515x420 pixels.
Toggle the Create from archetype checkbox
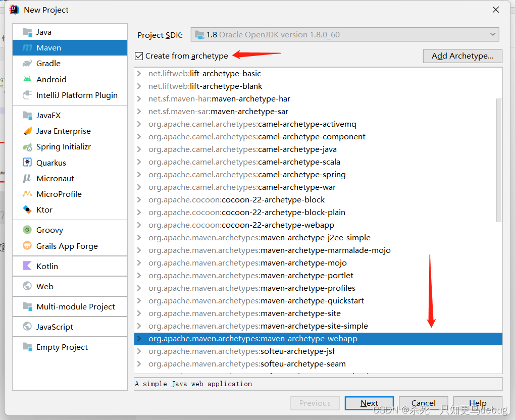coord(139,56)
